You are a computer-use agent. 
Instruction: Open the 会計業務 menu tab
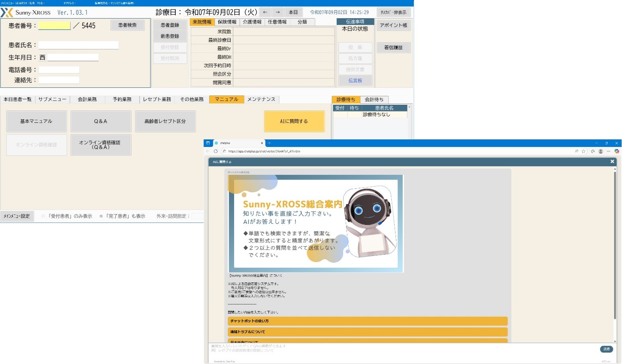pos(87,99)
